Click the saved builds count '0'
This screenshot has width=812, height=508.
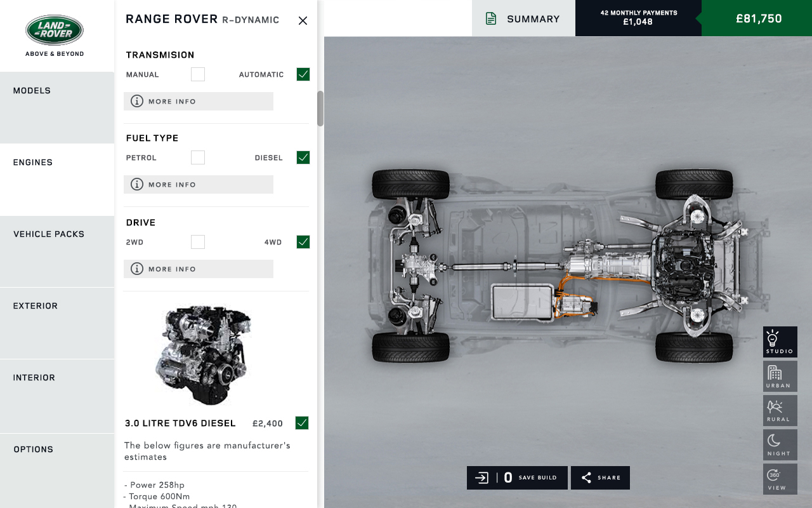click(x=508, y=478)
